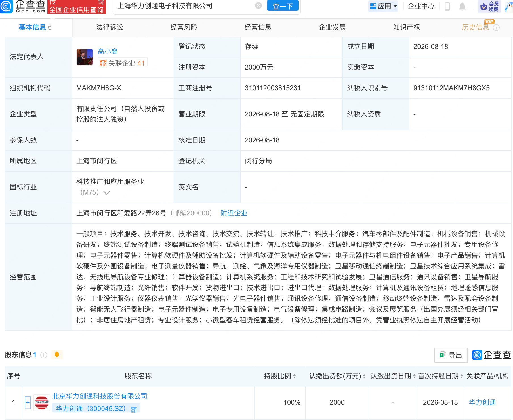The image size is (513, 420).
Task: Open the notification bell in the header
Action: 462,6
